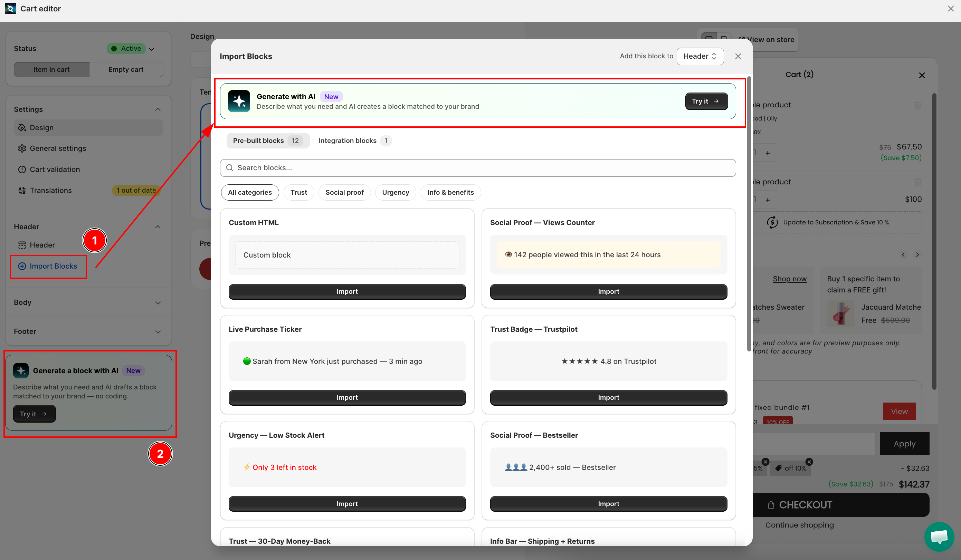Collapse the Settings section

(158, 109)
